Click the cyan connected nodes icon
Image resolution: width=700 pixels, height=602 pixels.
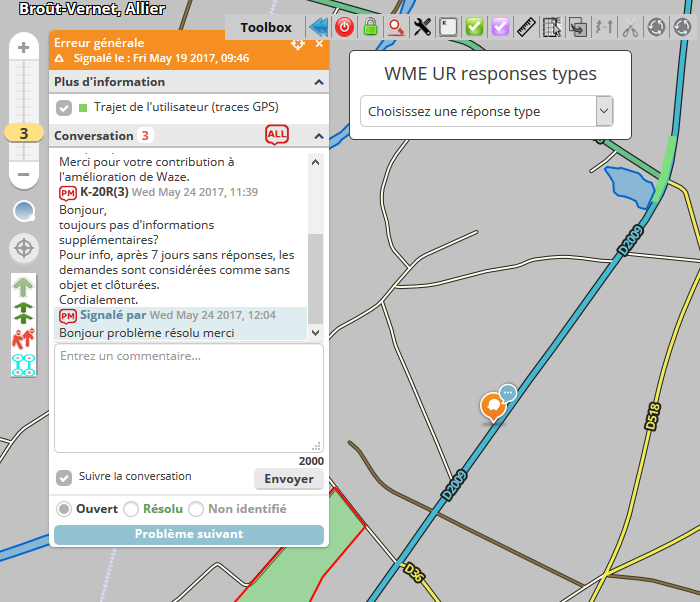pos(23,365)
